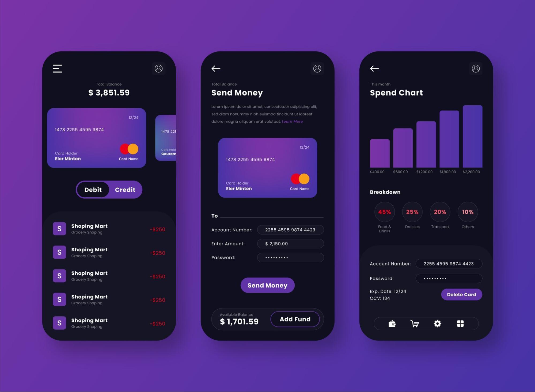The image size is (535, 392).
Task: Switch to Debit tab on home screen
Action: click(93, 190)
